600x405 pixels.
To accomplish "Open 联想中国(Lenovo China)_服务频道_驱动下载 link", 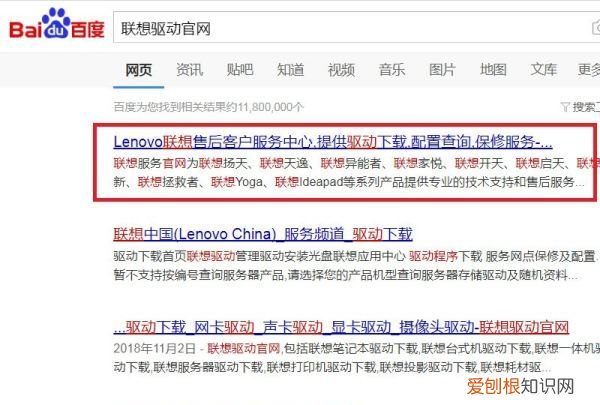I will [x=263, y=234].
